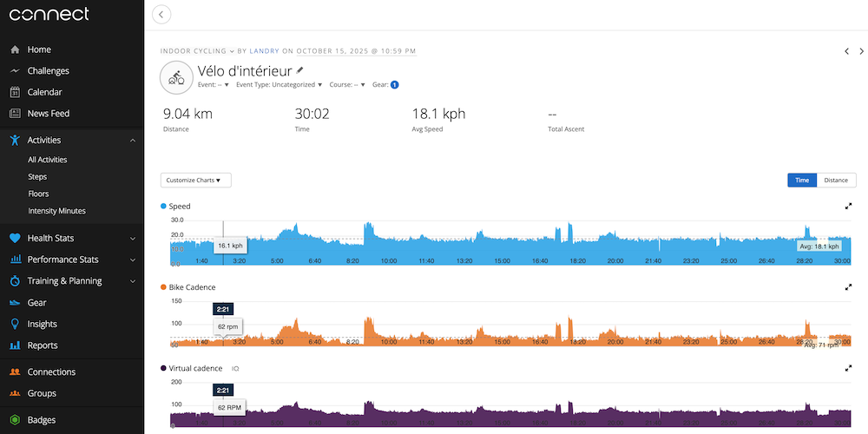Open the LANDRY user profile link
This screenshot has width=868, height=434.
pos(265,51)
